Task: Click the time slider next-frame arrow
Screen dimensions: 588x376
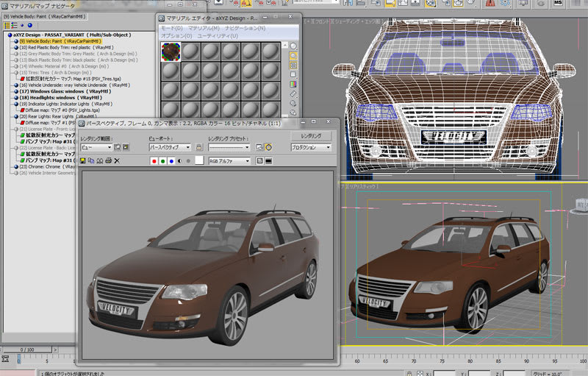Action: [55, 350]
